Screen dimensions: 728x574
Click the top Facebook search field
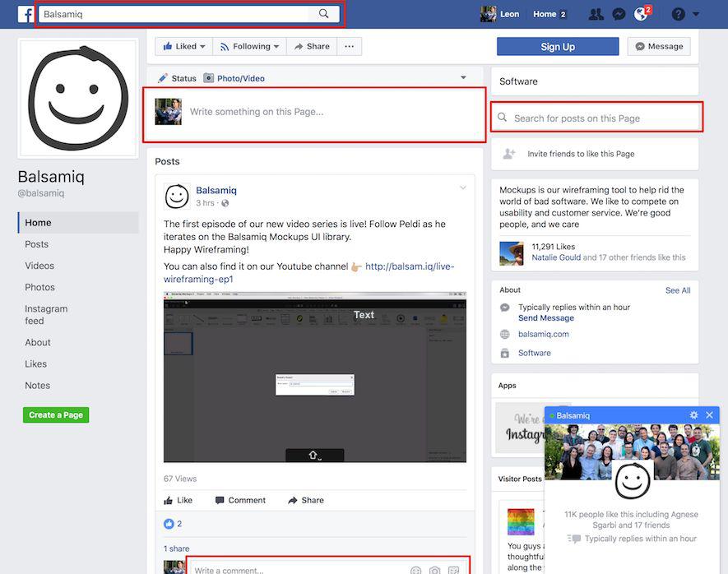point(174,14)
